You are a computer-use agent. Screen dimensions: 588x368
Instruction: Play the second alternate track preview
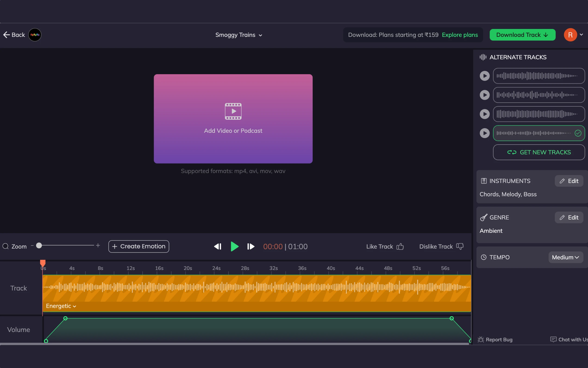485,95
